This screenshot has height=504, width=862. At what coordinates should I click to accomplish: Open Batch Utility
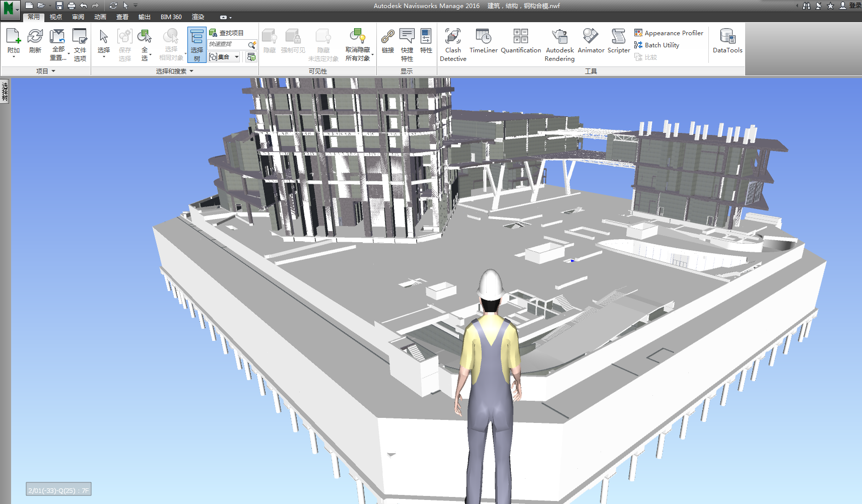(656, 45)
